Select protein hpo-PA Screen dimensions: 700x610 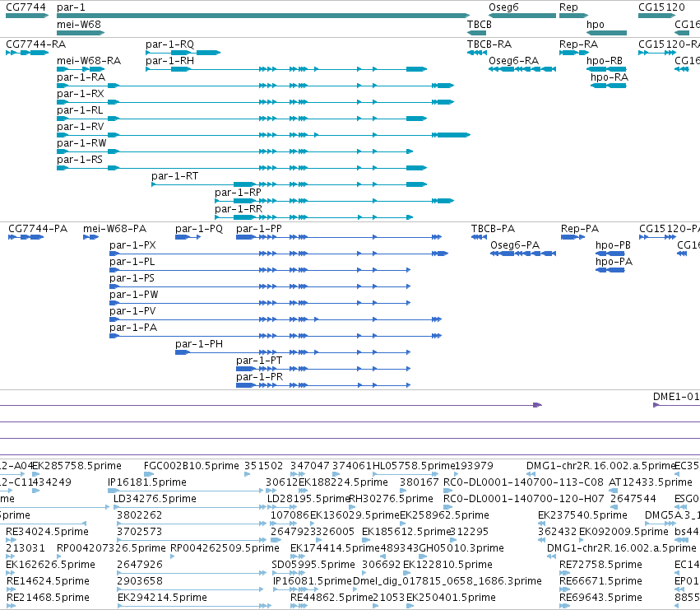click(x=614, y=262)
